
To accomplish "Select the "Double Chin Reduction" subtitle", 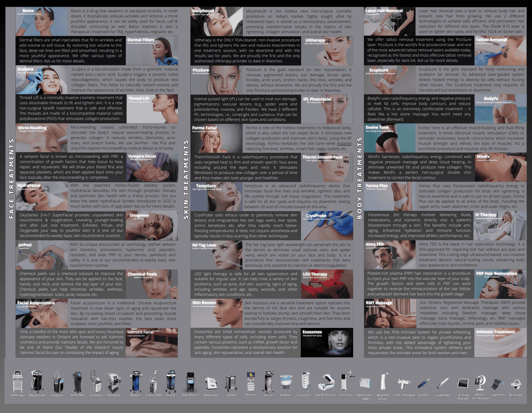I will pos(487,160).
